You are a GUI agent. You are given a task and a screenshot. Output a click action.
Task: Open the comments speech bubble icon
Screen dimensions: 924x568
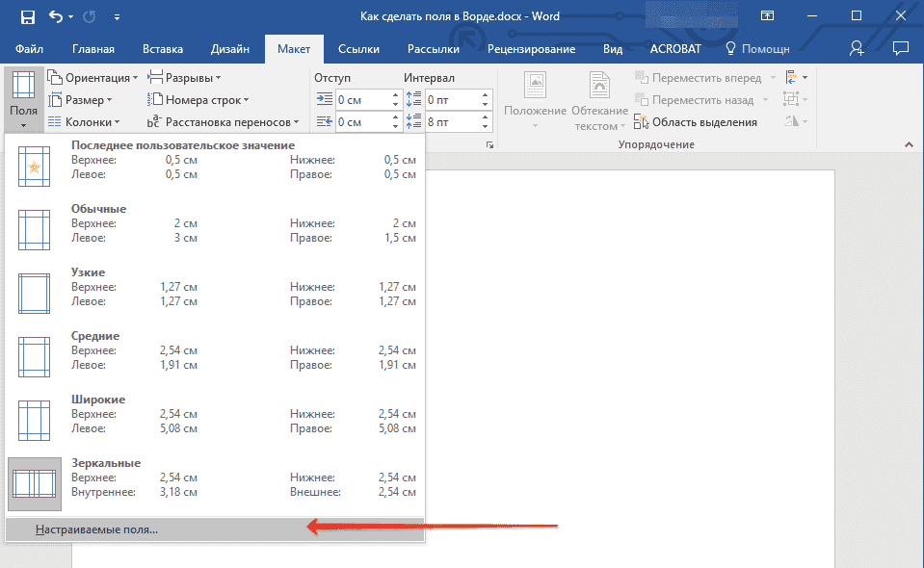[x=901, y=48]
